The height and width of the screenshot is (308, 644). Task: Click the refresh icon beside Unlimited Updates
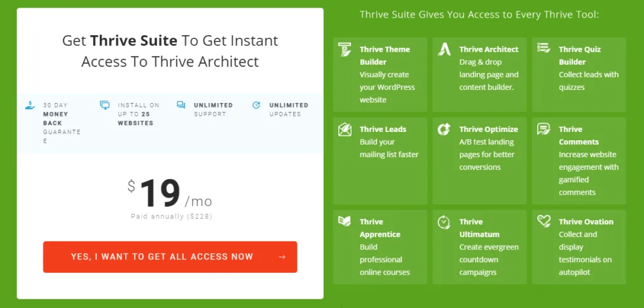click(257, 105)
